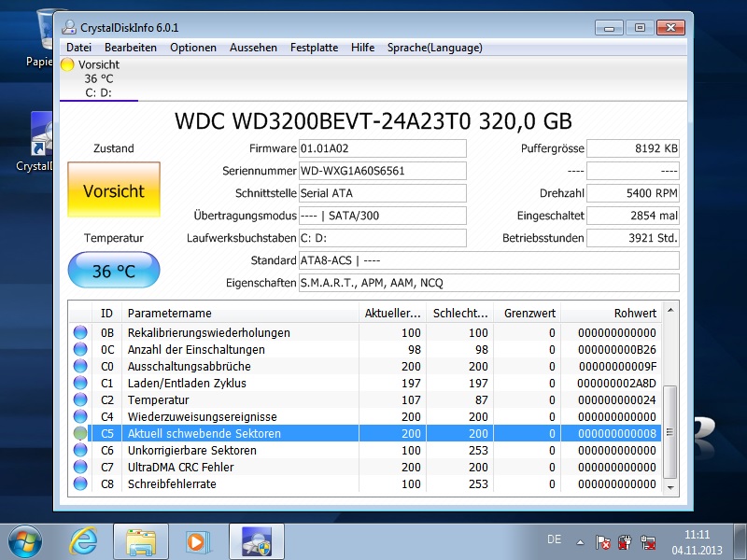Screen dimensions: 747x560
Task: Open the Hilfe menu
Action: (362, 48)
